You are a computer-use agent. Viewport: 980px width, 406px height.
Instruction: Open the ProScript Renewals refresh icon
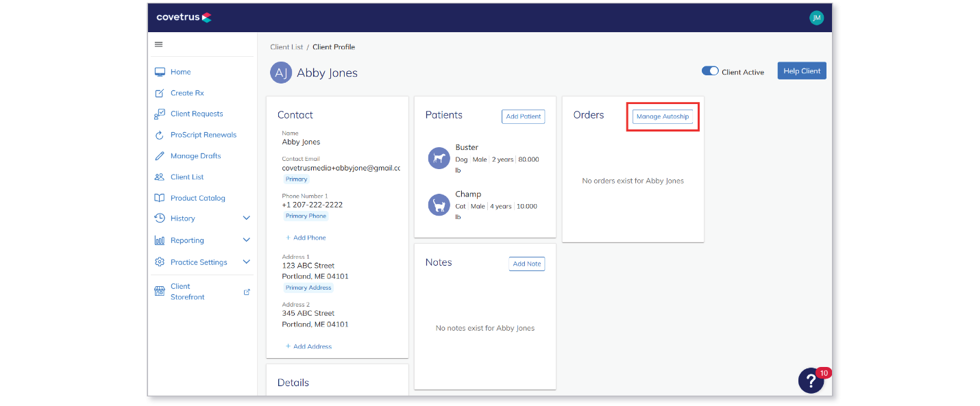tap(160, 135)
